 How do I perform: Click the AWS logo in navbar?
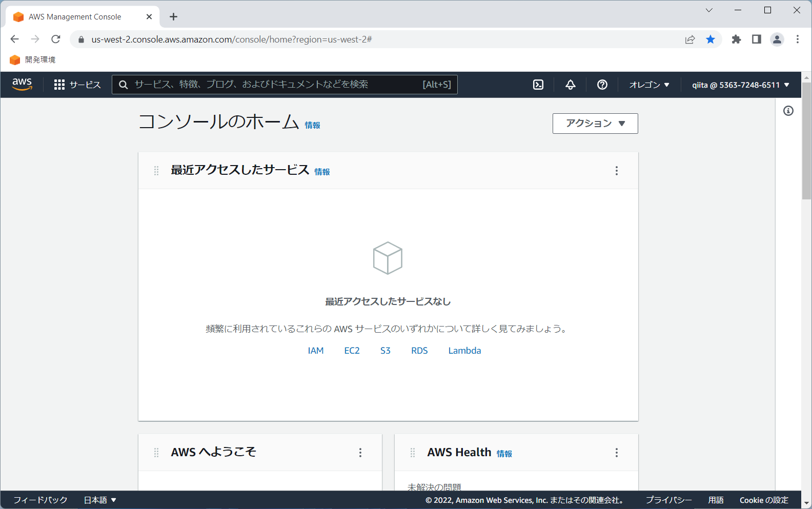pos(22,84)
